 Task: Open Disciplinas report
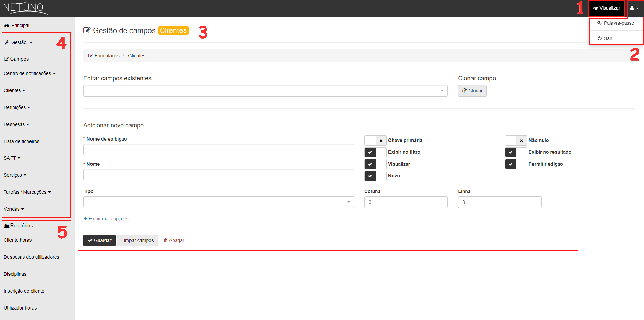point(15,274)
